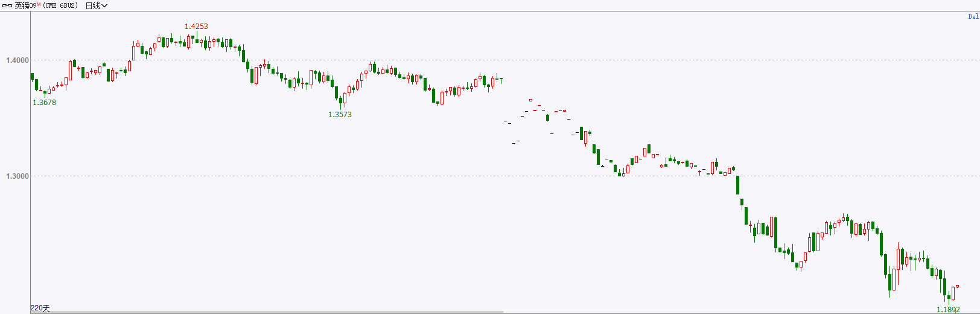Click the (CME 6BU2) contract code
This screenshot has width=980, height=314.
tap(60, 5)
